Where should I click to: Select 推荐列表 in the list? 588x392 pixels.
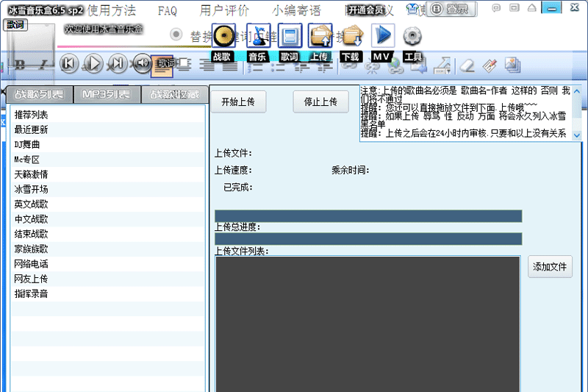pos(107,115)
